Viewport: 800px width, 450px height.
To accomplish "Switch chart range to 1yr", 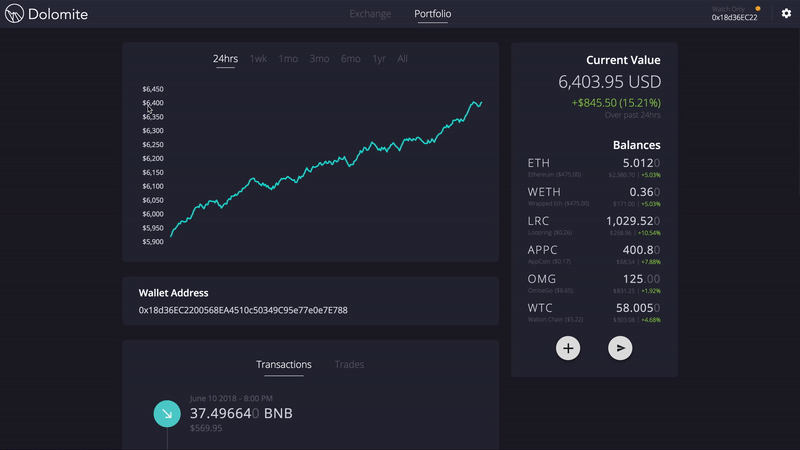I will pos(379,59).
